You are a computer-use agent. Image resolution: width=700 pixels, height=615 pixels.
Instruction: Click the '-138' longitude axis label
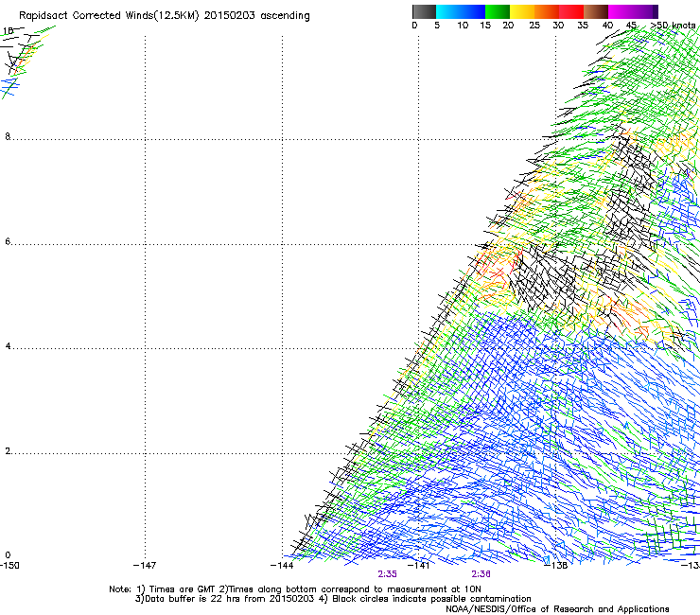point(556,566)
